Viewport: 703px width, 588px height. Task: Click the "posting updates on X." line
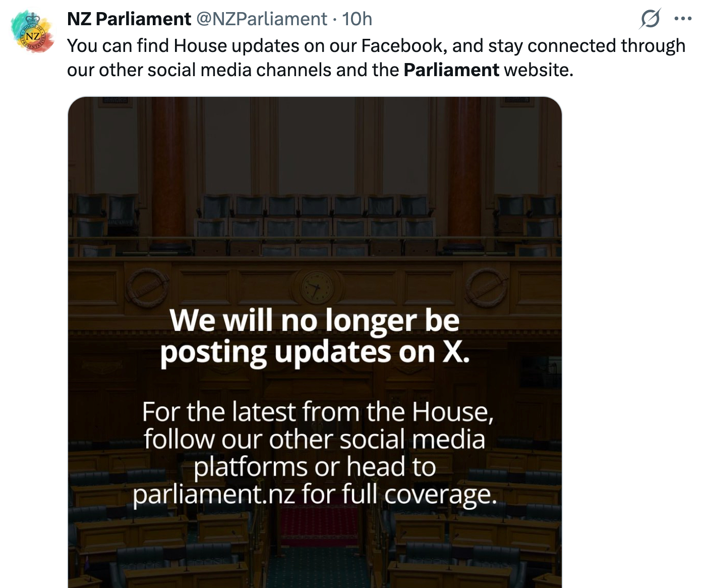[x=315, y=351]
